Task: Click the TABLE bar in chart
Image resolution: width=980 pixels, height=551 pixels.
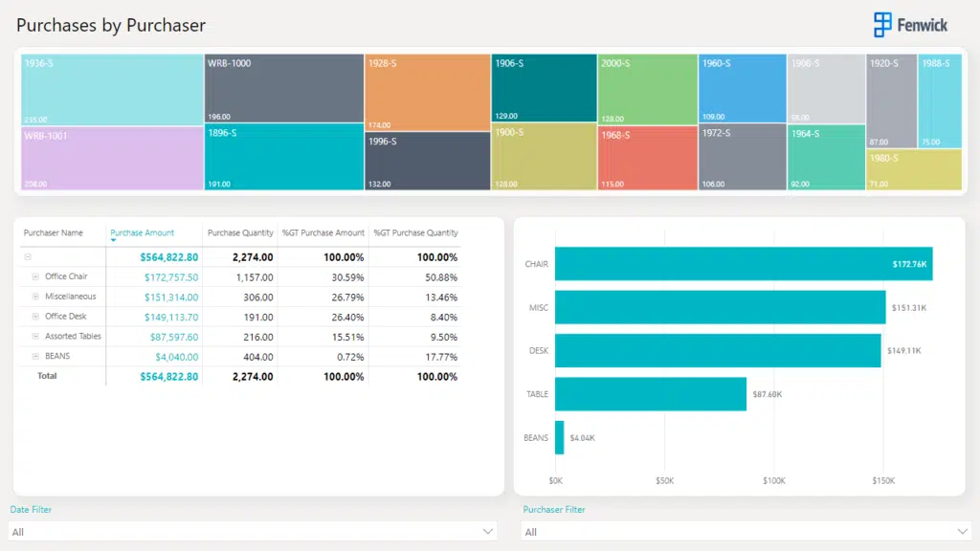Action: [650, 394]
